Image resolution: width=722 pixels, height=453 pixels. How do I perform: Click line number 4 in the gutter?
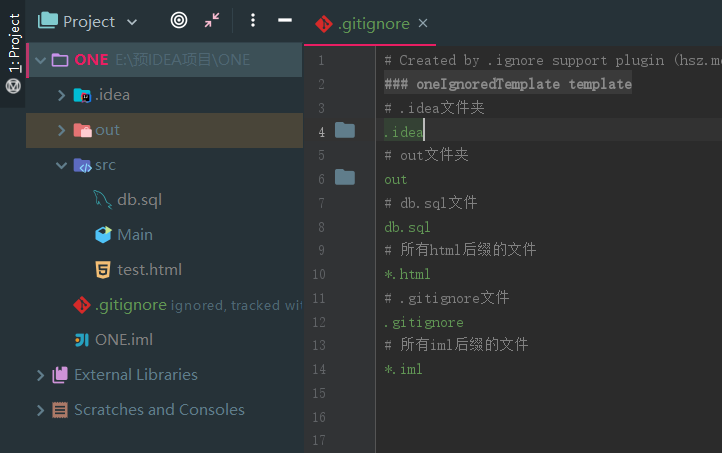pyautogui.click(x=321, y=132)
